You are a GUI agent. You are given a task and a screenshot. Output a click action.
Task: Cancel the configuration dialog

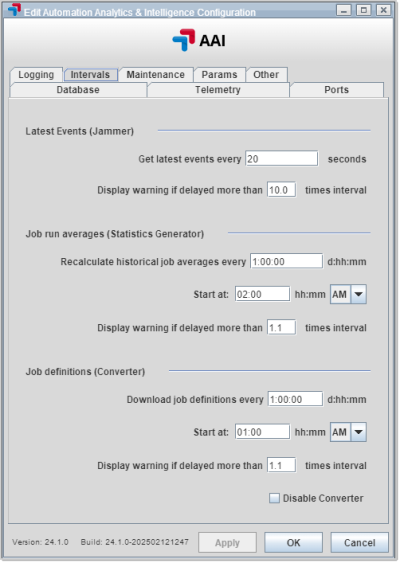[x=359, y=543]
